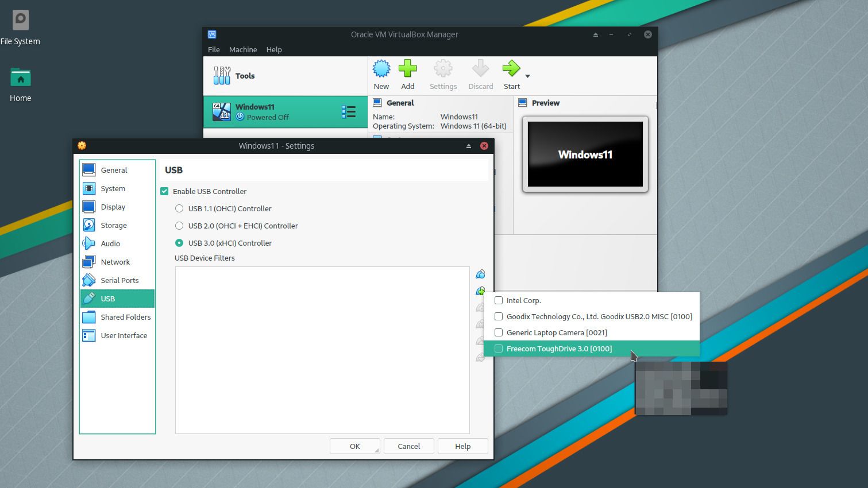Select the Network settings category

point(117,262)
